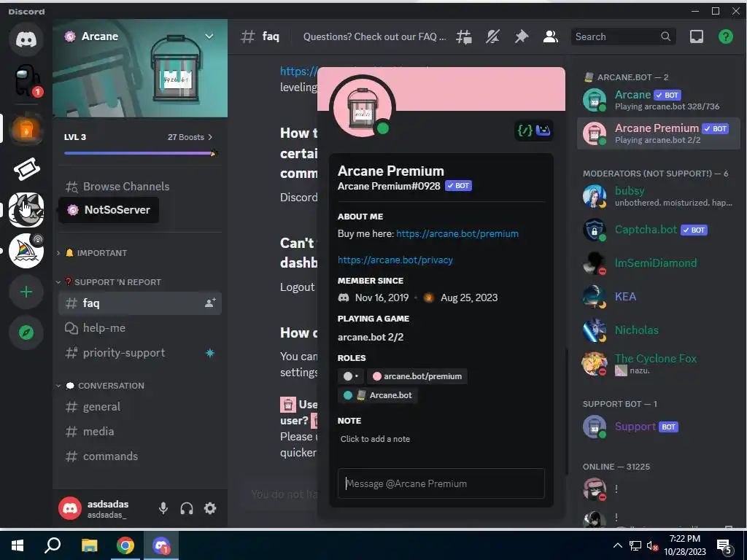The width and height of the screenshot is (747, 560).
Task: Click the asdsadas user avatar
Action: 70,508
